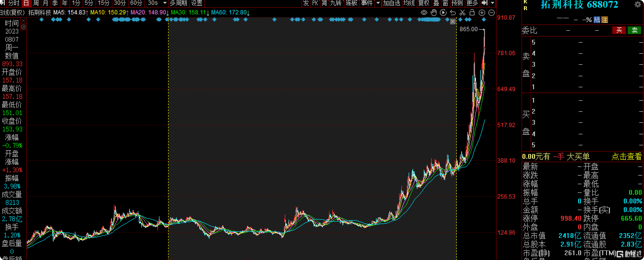Start the chart replay play icon
Viewport: 644px width, 260px height.
[x=443, y=12]
